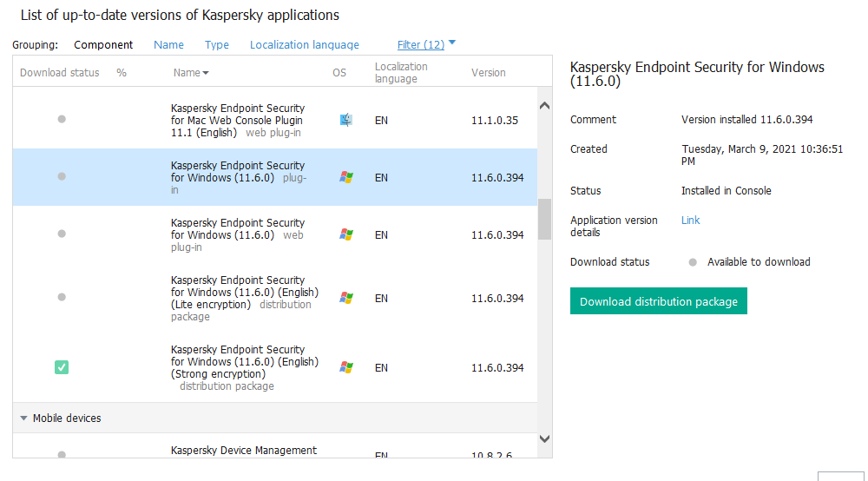Click Download distribution package button

pyautogui.click(x=658, y=301)
